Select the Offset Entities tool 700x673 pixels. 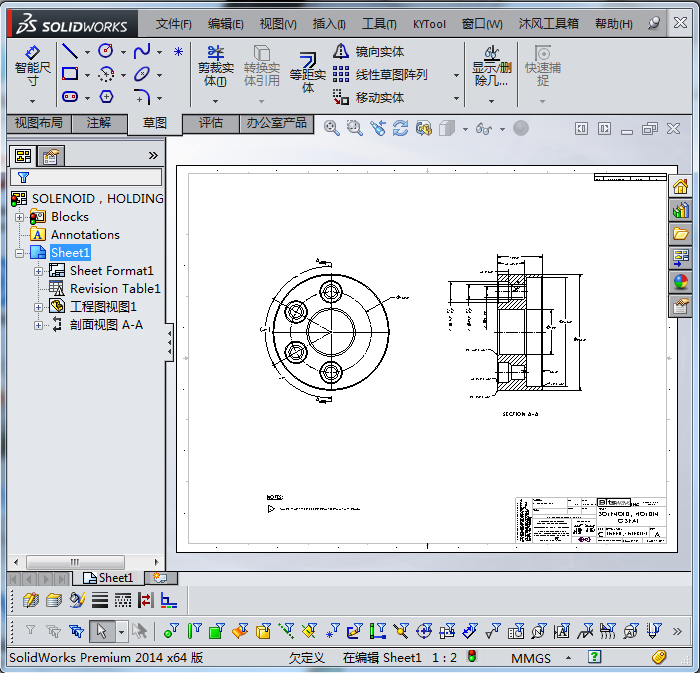click(308, 70)
